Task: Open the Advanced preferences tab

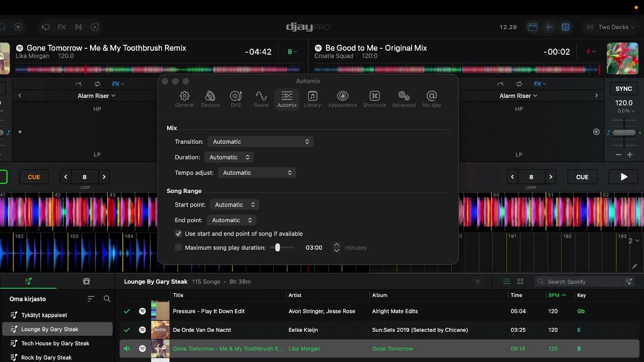Action: click(404, 99)
